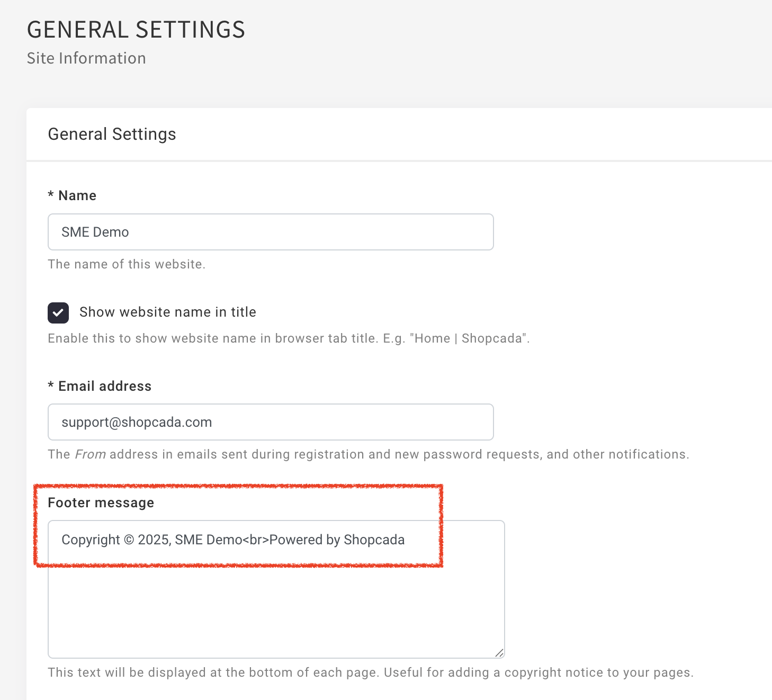Click the italic "From" word in the email hint
This screenshot has height=700, width=772.
[90, 454]
